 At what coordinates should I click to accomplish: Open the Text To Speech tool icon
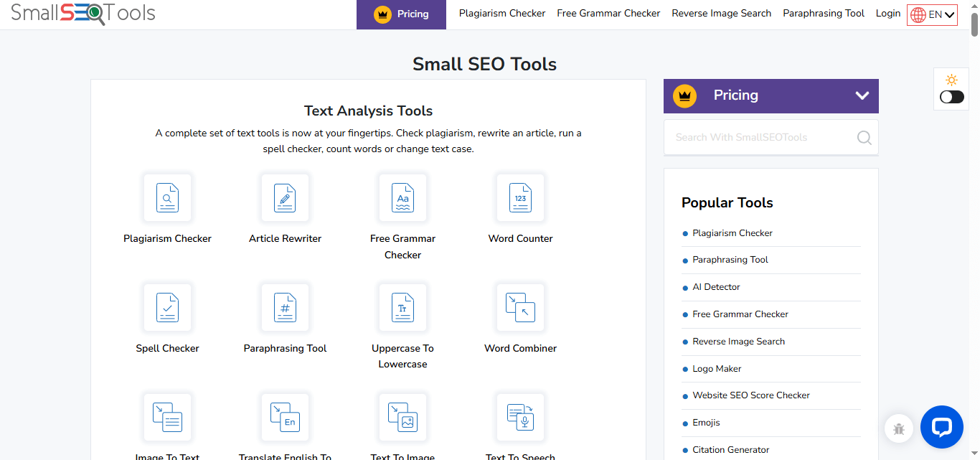520,417
